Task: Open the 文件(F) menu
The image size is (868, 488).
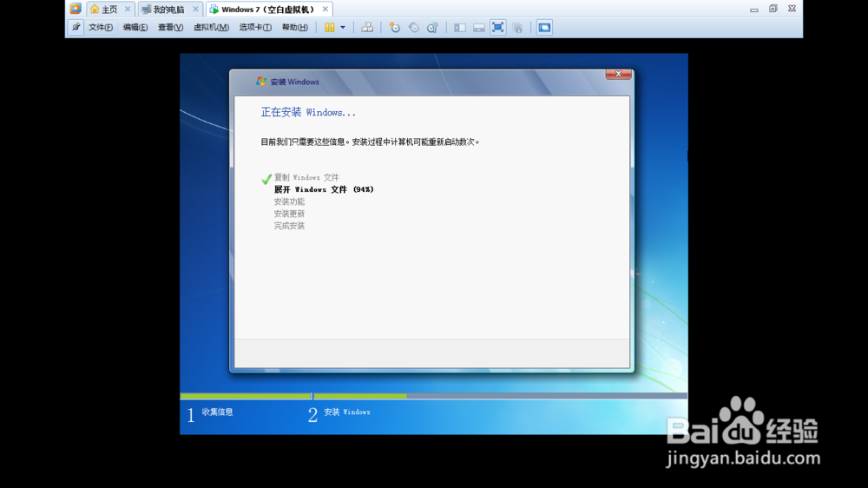Action: tap(101, 27)
